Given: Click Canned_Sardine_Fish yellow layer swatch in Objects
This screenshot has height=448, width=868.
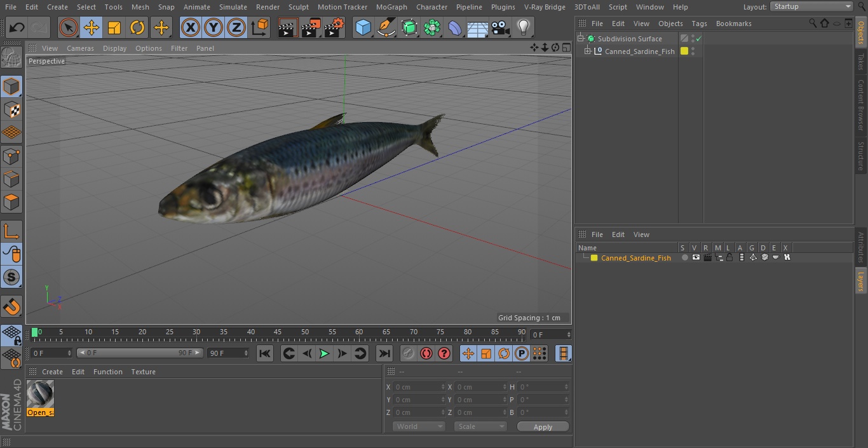Looking at the screenshot, I should click(684, 51).
